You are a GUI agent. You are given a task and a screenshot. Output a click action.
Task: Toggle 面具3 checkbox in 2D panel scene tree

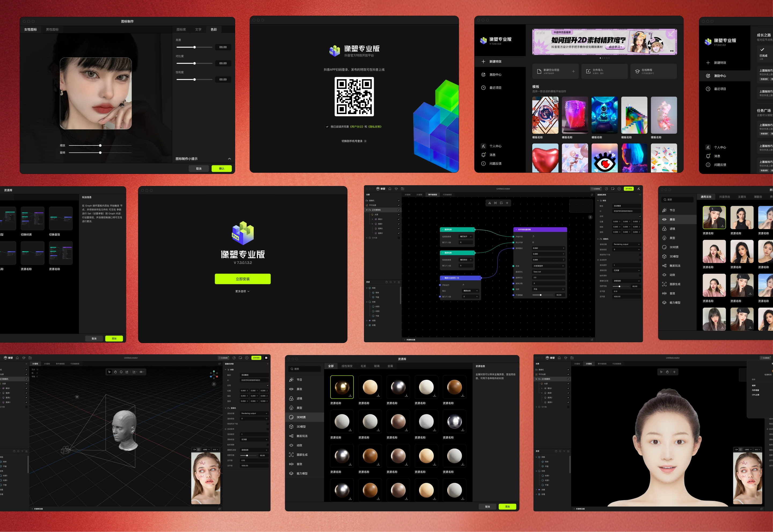pos(568,402)
